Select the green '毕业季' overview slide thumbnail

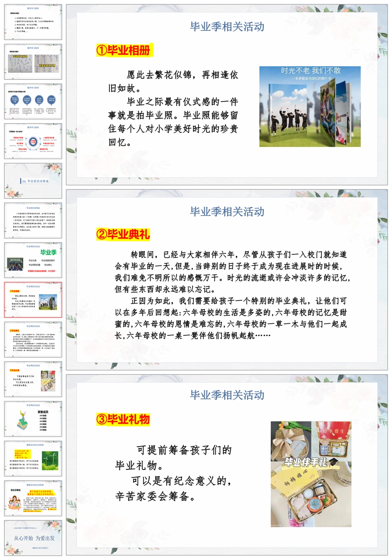[33, 260]
